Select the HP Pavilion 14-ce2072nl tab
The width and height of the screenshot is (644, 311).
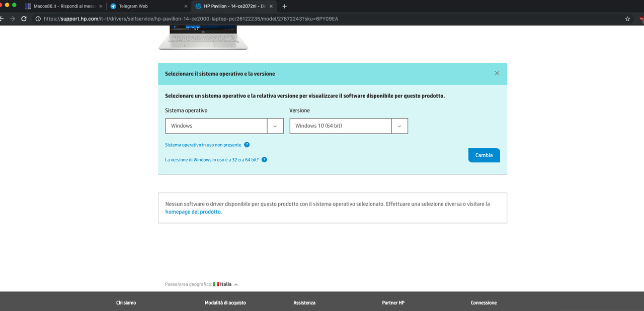(x=235, y=6)
